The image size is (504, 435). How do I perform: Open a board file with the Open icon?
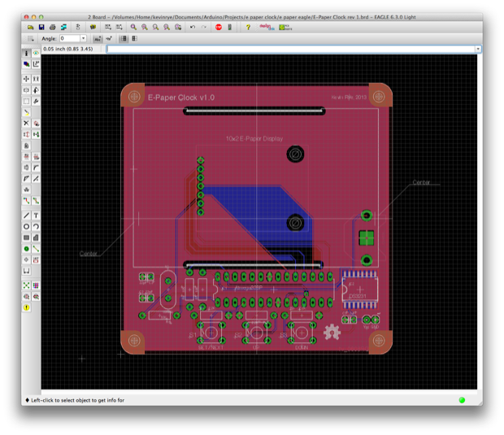31,28
